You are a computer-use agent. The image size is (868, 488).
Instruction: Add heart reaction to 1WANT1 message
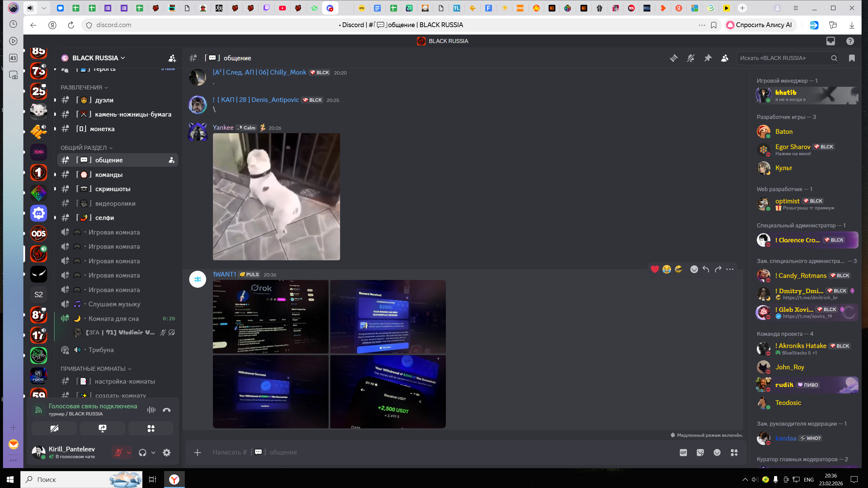(655, 269)
